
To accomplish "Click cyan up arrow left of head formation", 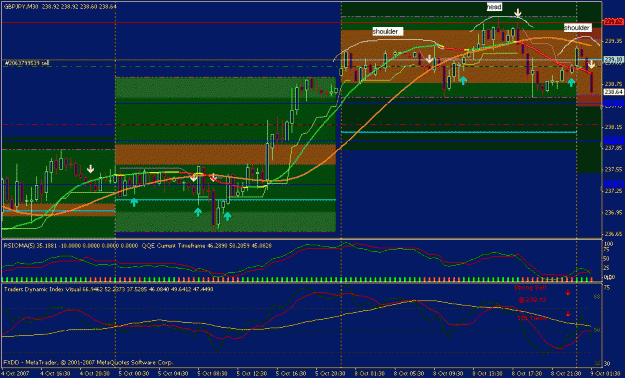I will coord(463,81).
